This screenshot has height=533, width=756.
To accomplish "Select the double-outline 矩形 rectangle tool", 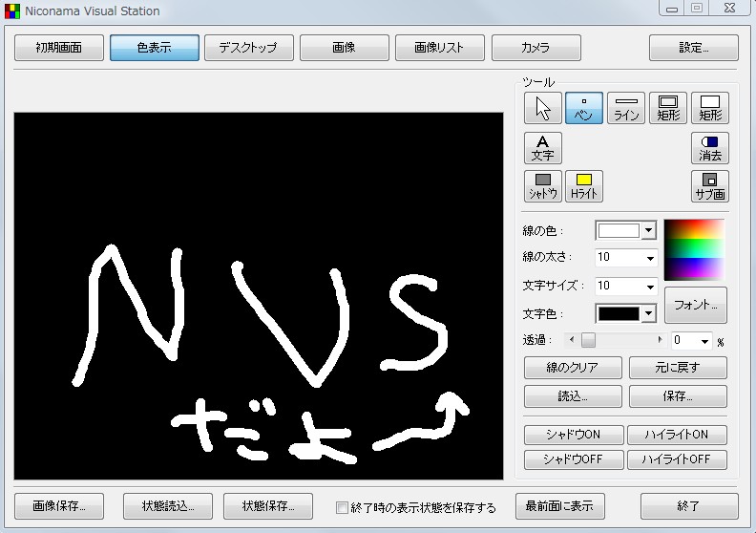I will tap(668, 108).
